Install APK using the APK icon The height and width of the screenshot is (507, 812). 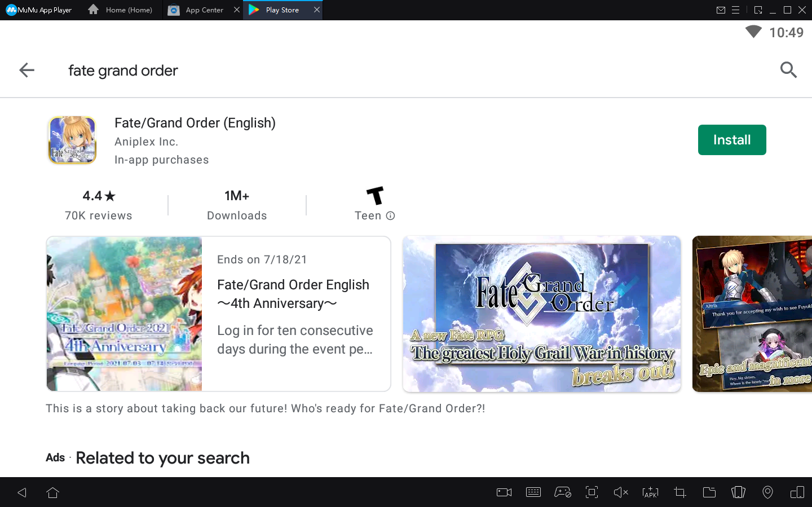coord(650,492)
